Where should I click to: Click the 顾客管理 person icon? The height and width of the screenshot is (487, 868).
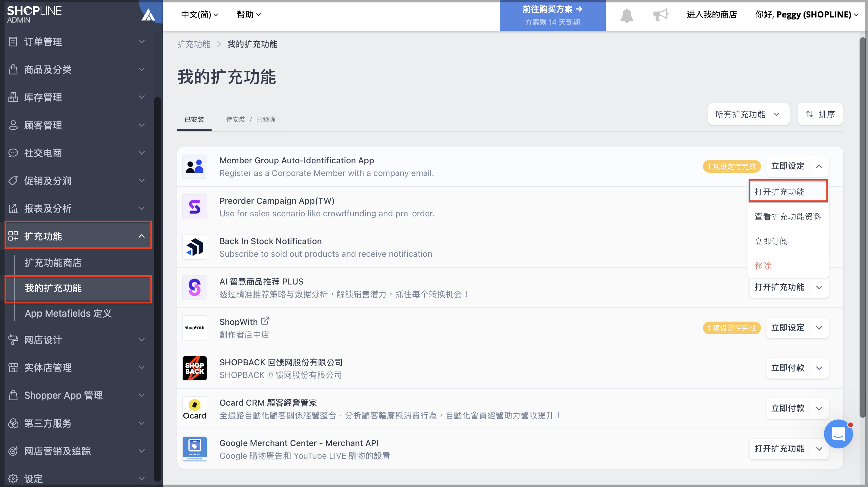[13, 125]
